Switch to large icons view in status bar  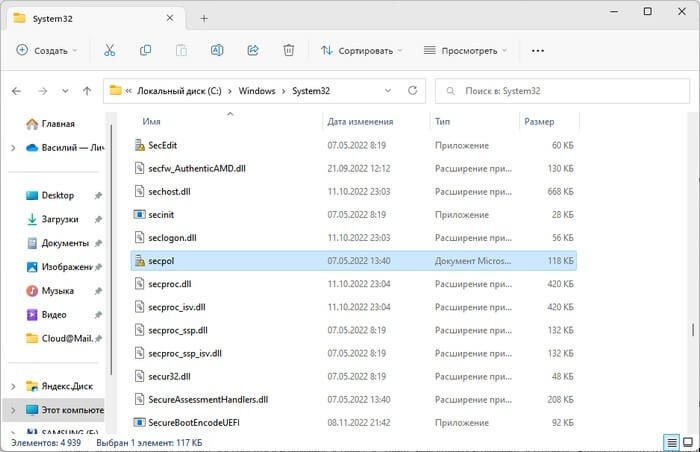tap(688, 442)
